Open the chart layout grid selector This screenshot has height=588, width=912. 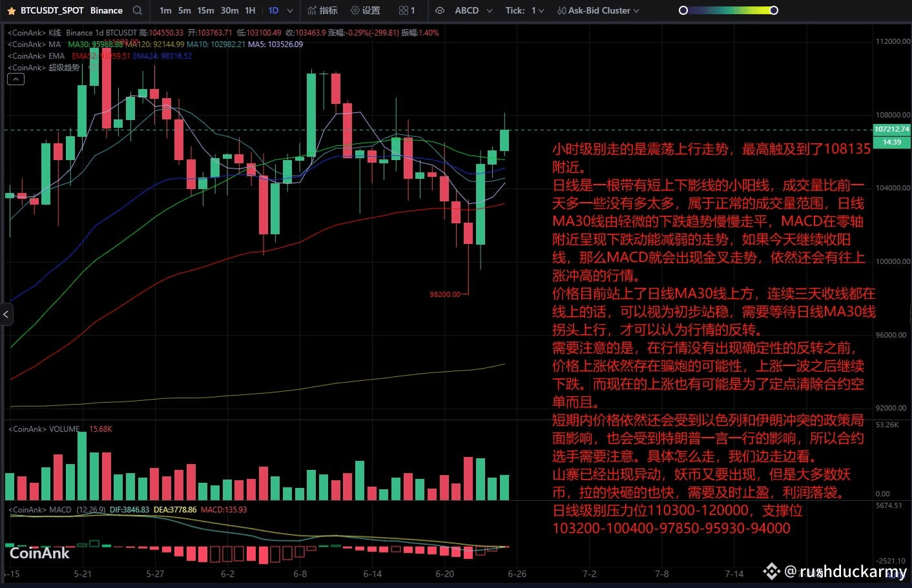click(407, 10)
